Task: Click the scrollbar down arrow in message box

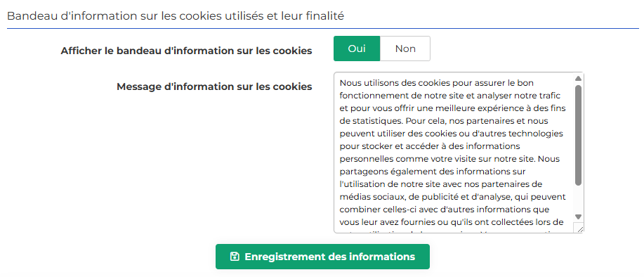Action: [x=578, y=217]
